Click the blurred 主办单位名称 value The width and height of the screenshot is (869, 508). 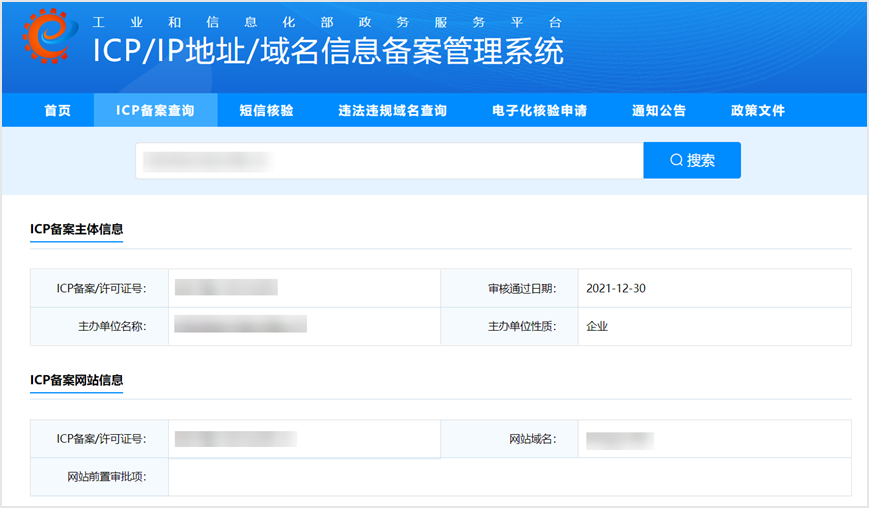pyautogui.click(x=240, y=324)
